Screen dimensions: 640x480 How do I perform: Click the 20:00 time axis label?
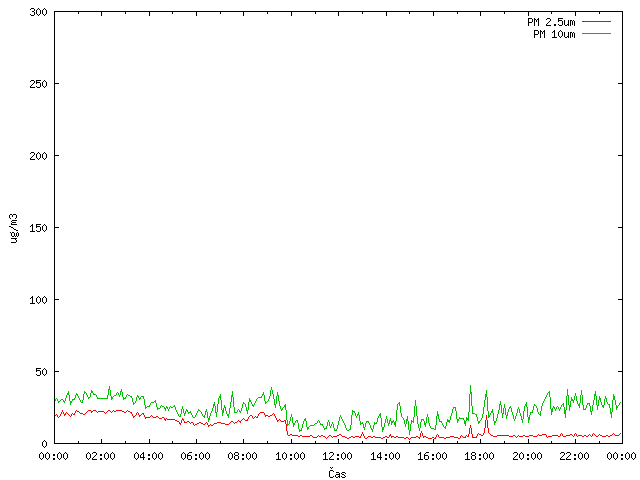pos(527,456)
